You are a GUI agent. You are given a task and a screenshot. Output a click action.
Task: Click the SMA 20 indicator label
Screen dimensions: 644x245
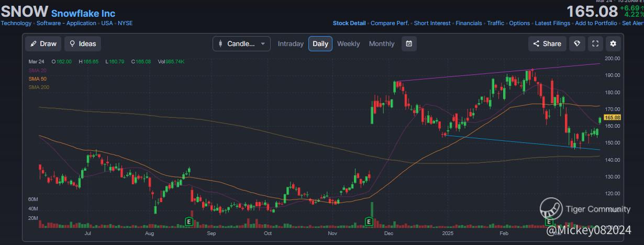click(37, 70)
